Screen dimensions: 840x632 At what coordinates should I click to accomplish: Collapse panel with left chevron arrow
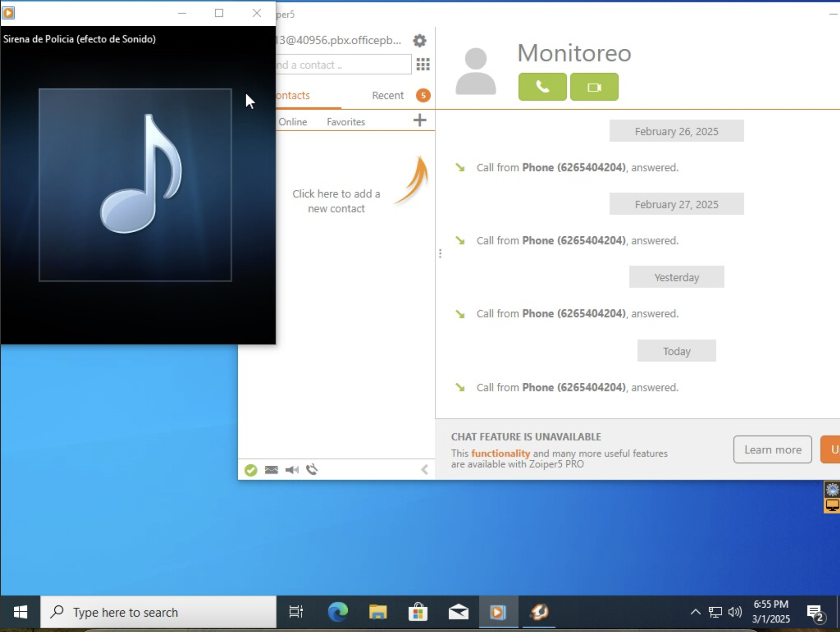click(425, 469)
